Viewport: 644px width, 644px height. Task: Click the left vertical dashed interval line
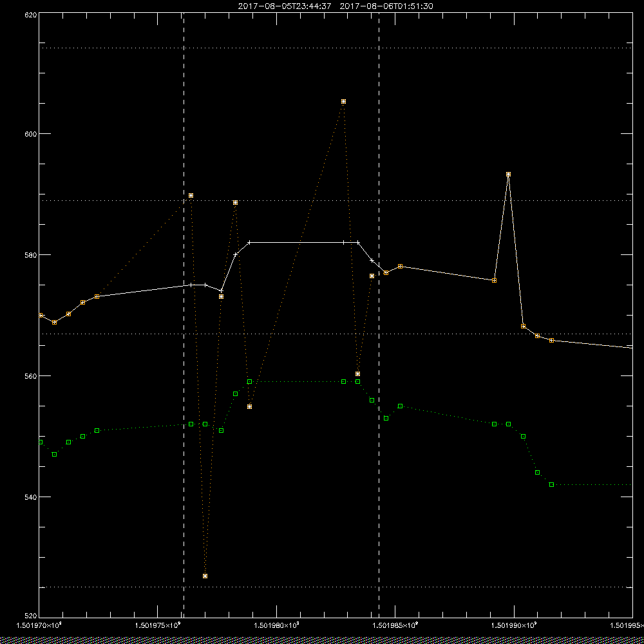(184, 314)
